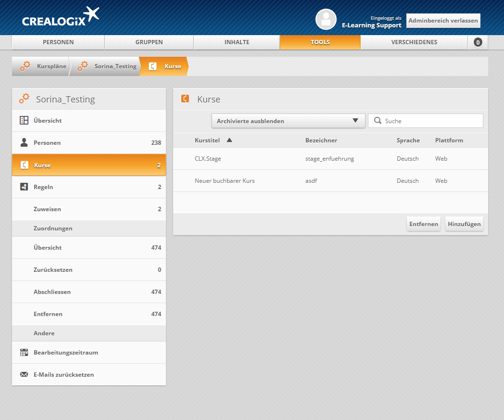Image resolution: width=504 pixels, height=420 pixels.
Task: Click the Übersicht grid icon in sidebar
Action: coord(24,120)
